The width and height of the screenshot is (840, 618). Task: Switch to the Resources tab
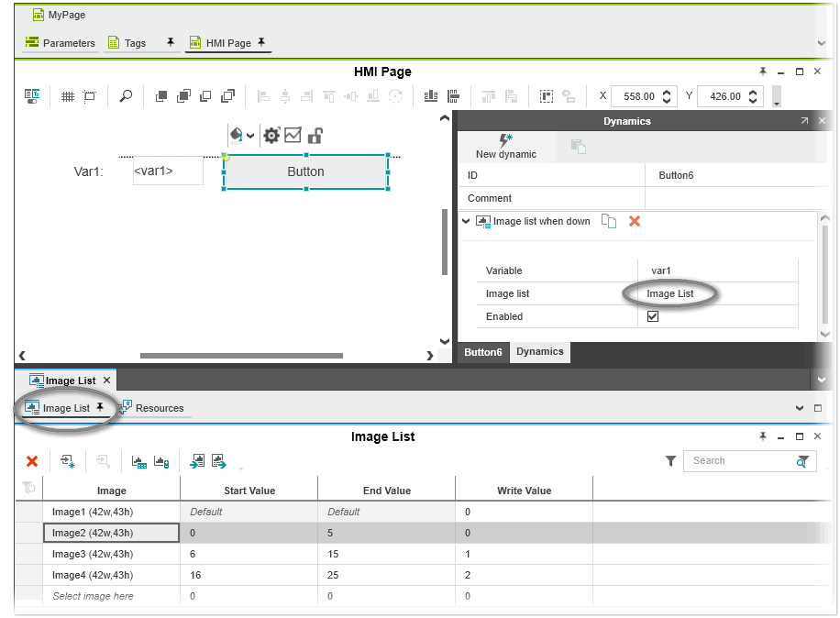pyautogui.click(x=152, y=408)
